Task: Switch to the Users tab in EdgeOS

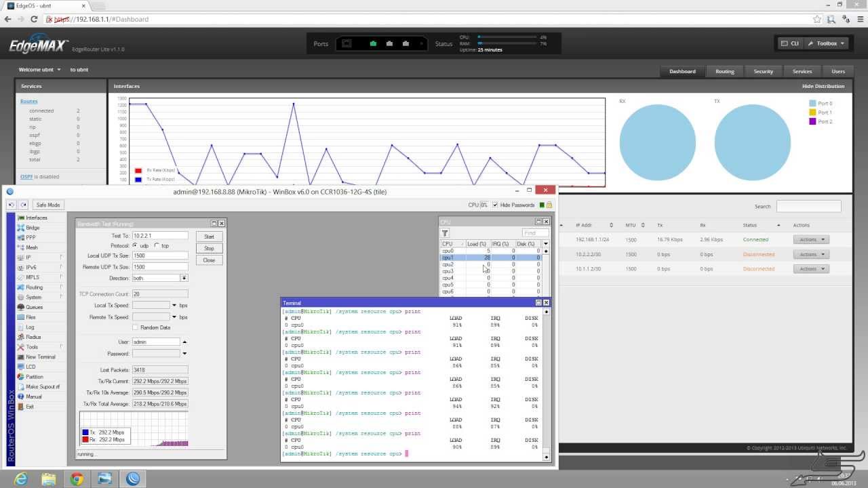Action: click(838, 71)
